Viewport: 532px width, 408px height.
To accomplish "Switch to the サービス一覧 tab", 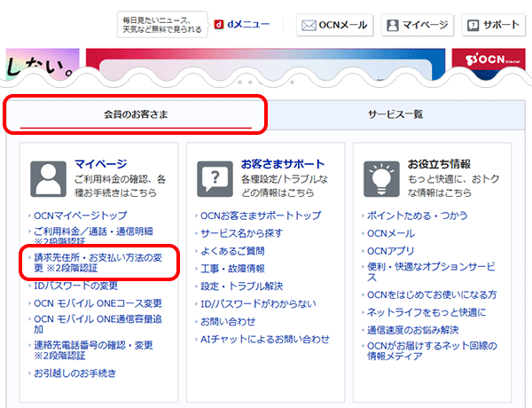I will click(395, 114).
